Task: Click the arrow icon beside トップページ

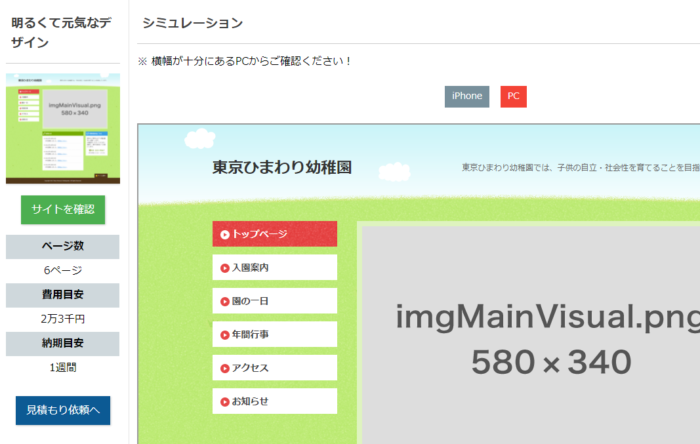Action: tap(225, 235)
